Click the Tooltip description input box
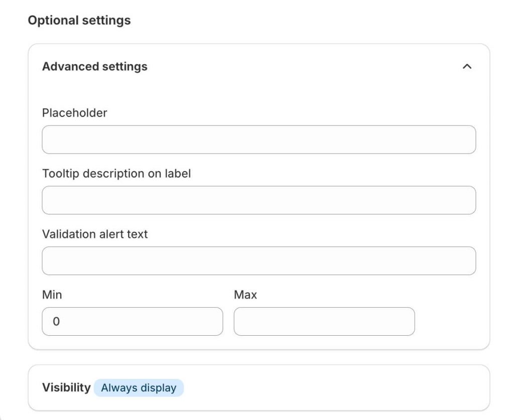 (x=259, y=200)
